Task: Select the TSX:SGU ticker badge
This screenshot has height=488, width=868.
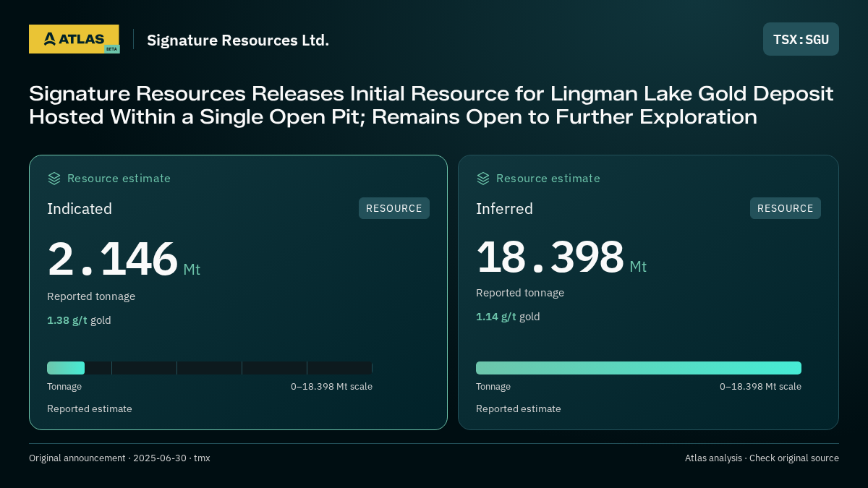Action: click(801, 39)
